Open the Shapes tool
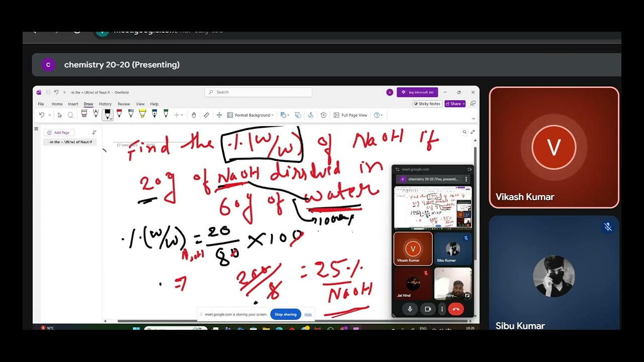644x362 pixels. 283,115
